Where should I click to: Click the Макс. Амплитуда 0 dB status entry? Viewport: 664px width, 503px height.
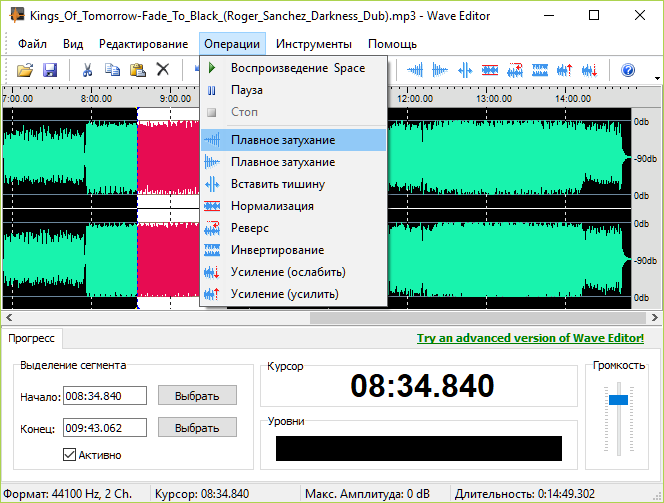click(367, 494)
